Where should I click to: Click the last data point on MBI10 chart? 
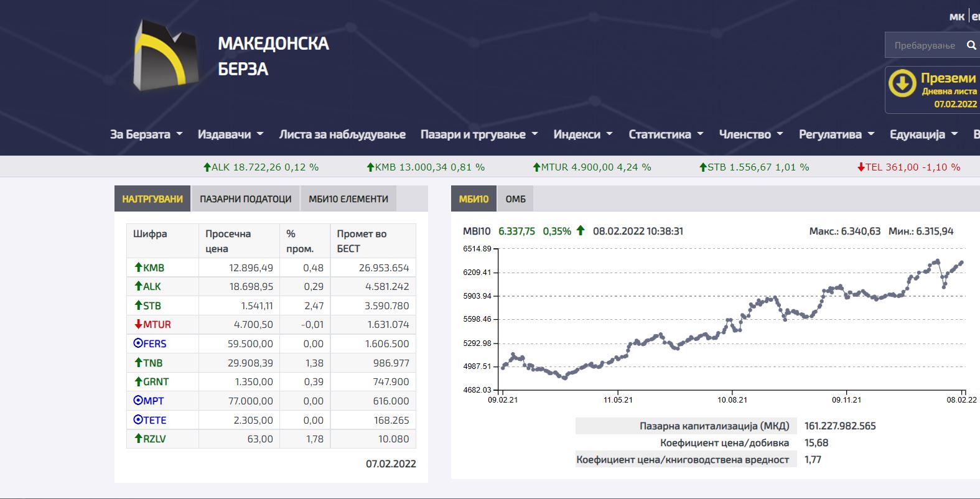coord(961,263)
